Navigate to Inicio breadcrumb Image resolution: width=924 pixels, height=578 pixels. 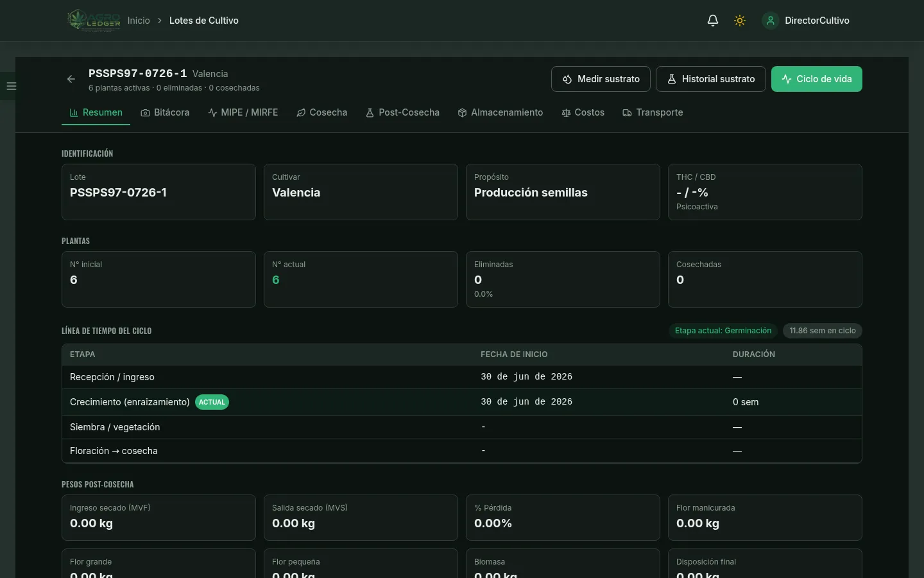(139, 21)
